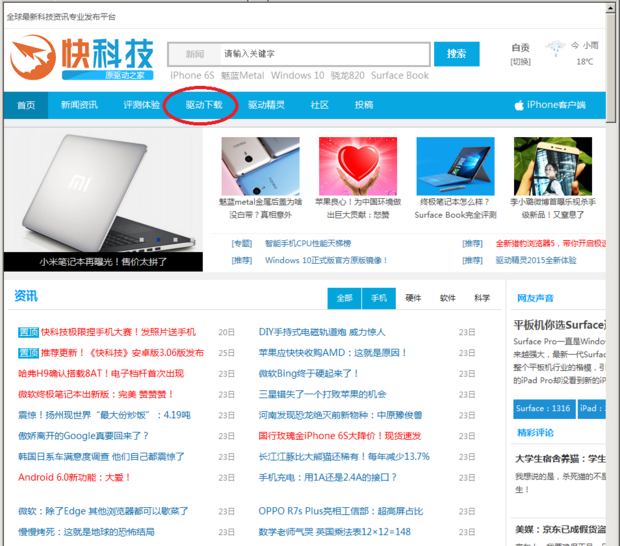Image resolution: width=620 pixels, height=546 pixels.
Task: Open 国行玫瑰金iPhone 6S大降价 article
Action: 340,436
